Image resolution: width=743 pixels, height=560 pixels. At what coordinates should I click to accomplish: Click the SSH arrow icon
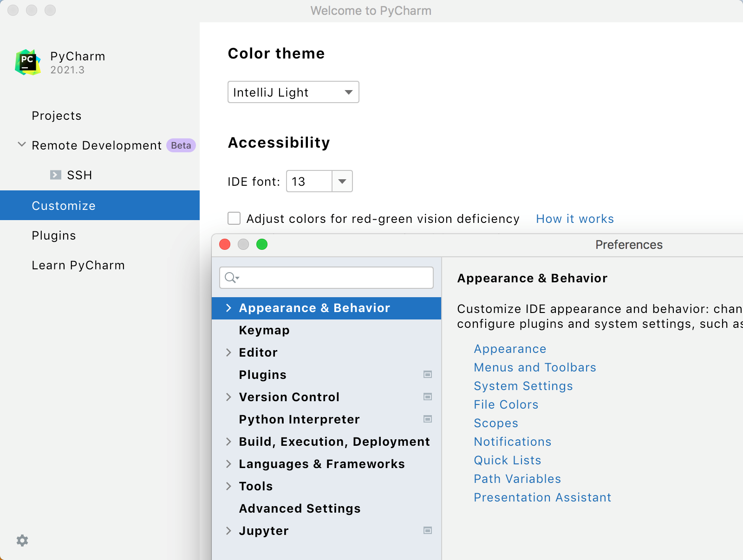56,175
